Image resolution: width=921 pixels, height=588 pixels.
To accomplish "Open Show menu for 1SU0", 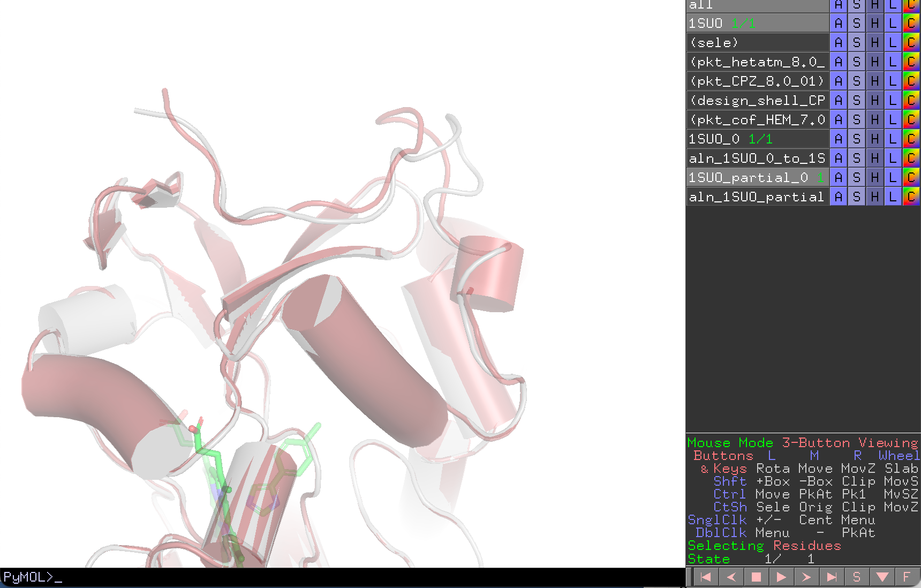I will pos(857,23).
